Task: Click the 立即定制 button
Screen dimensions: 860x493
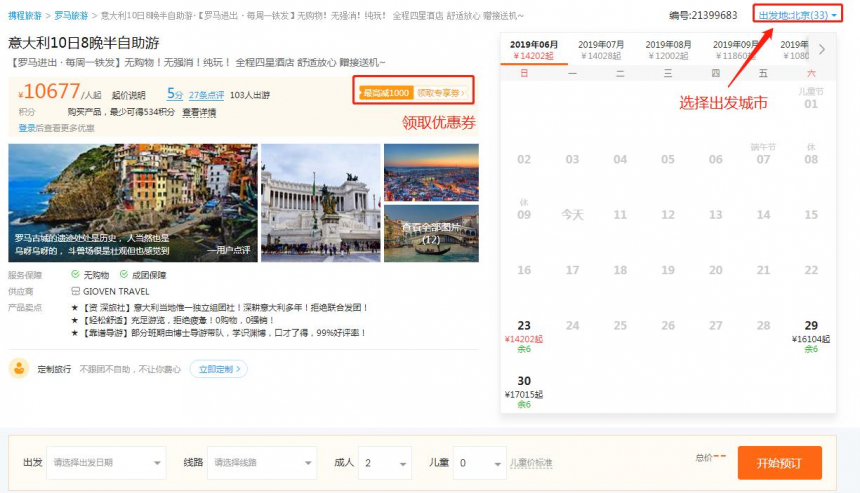Action: [x=219, y=369]
